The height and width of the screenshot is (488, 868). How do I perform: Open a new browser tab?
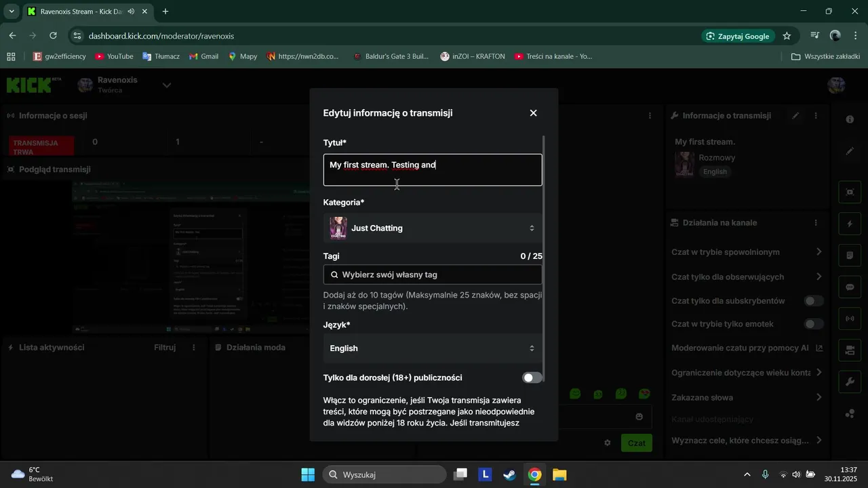(165, 12)
